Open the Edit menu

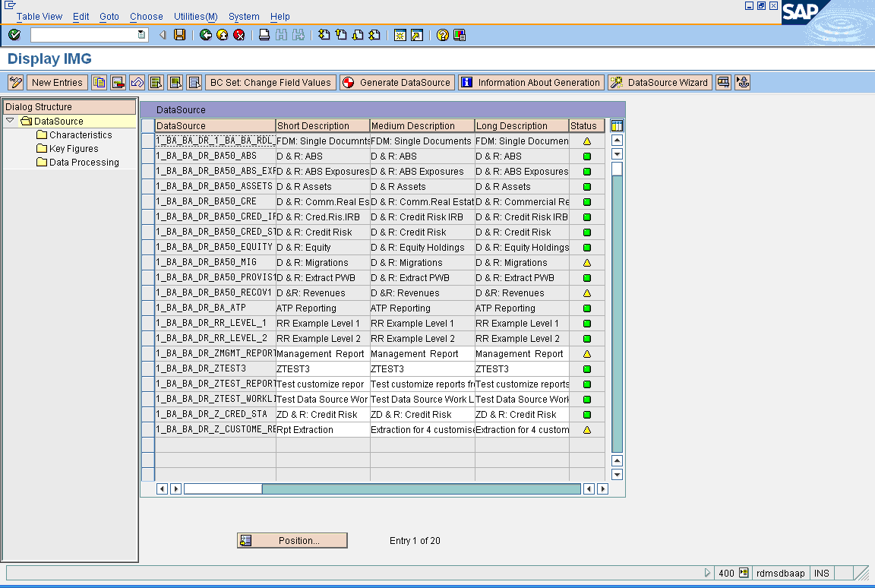click(x=81, y=17)
